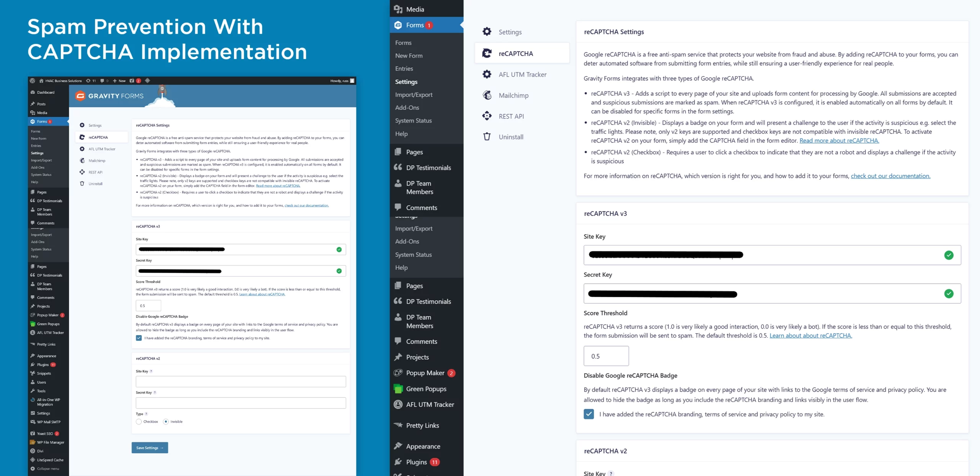Select the Checkbox reCAPTCHA v2 type radio
This screenshot has width=980, height=476.
[139, 422]
